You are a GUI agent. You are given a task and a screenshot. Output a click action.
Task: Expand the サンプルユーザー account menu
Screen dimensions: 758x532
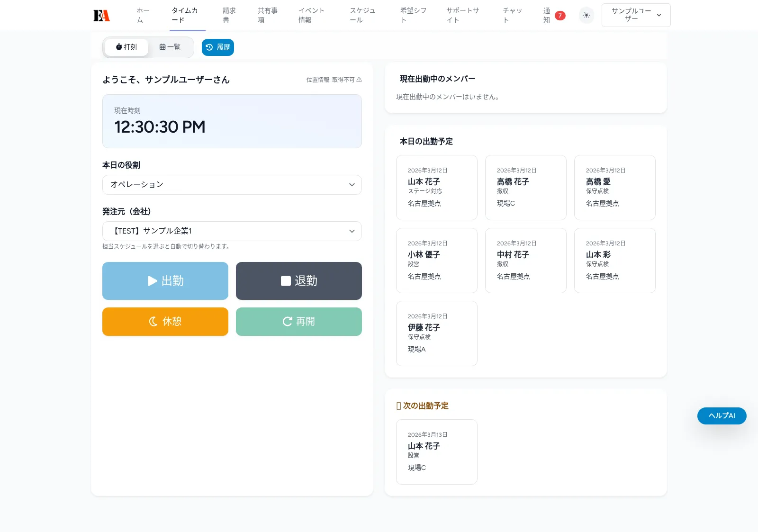(636, 15)
